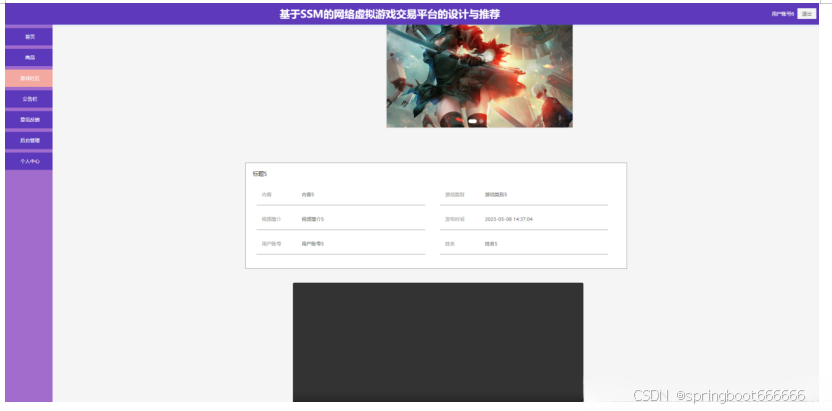Click the 游戏类别 field label

pyautogui.click(x=455, y=195)
